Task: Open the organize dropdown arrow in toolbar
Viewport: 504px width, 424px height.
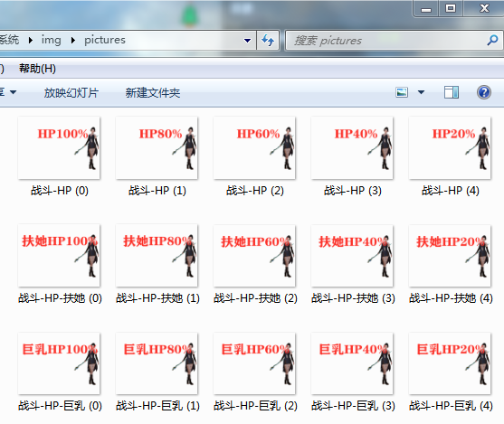Action: coord(13,92)
